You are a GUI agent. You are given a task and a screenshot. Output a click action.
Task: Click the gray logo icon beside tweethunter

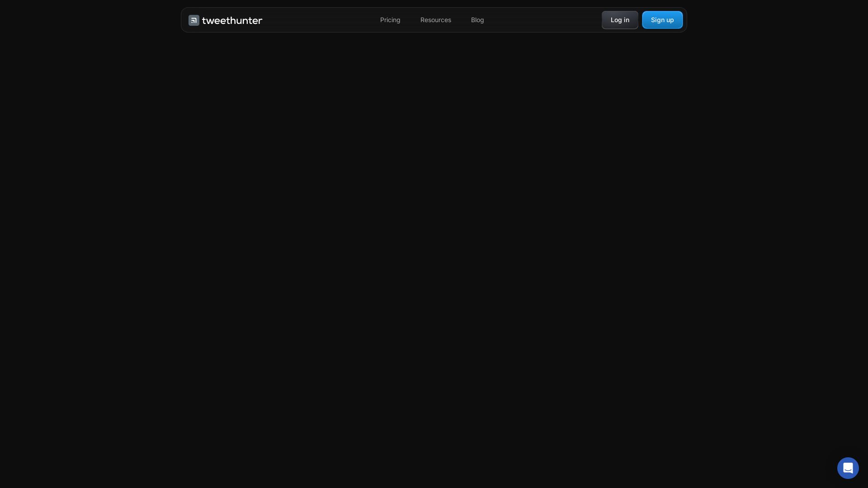(194, 20)
